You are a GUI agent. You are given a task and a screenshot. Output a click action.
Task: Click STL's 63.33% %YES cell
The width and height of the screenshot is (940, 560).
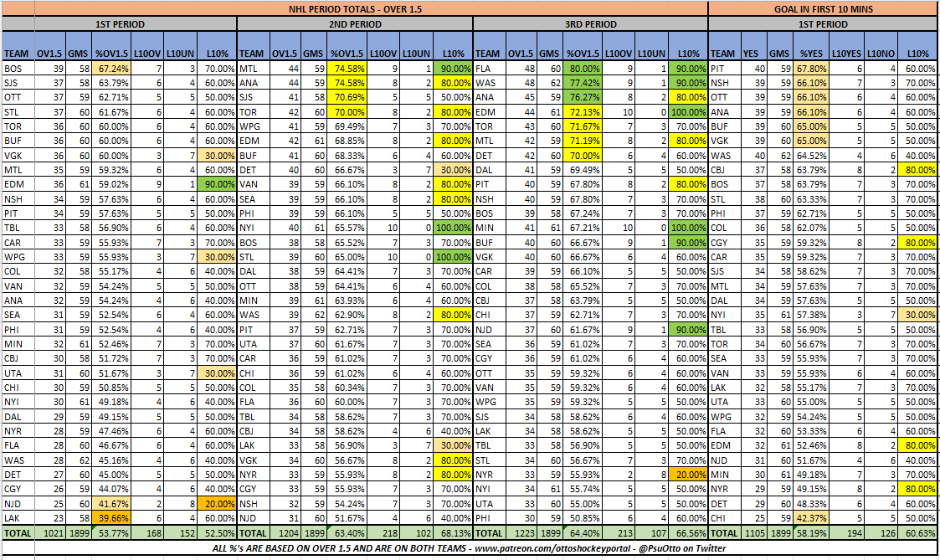(x=811, y=199)
